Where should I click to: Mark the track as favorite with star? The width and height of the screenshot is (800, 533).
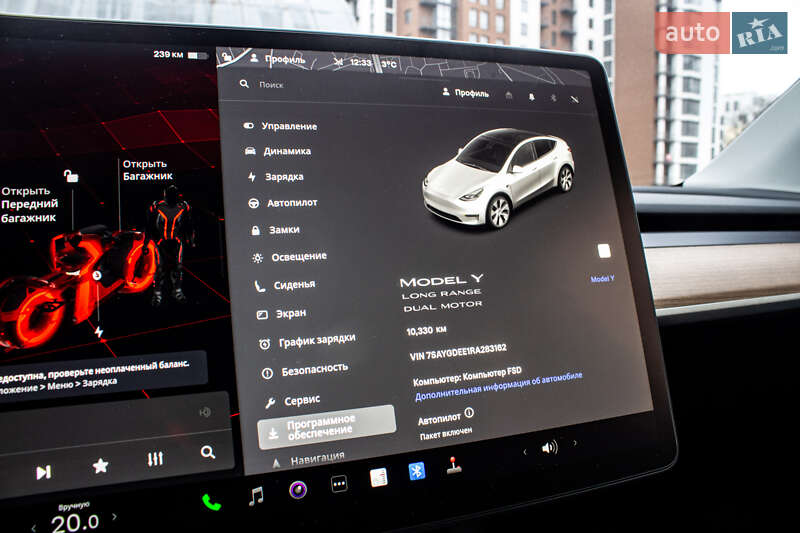coord(100,465)
